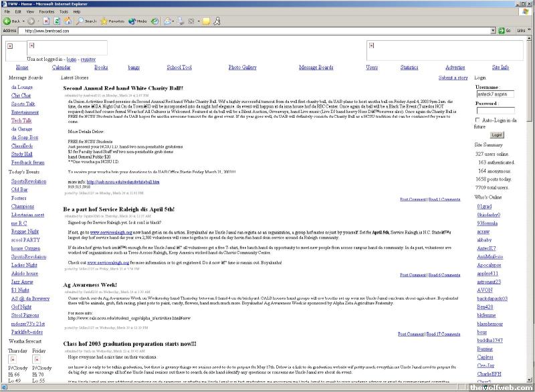This screenshot has height=392, width=535.
Task: Enable the Auto-Login checkbox
Action: (x=477, y=120)
